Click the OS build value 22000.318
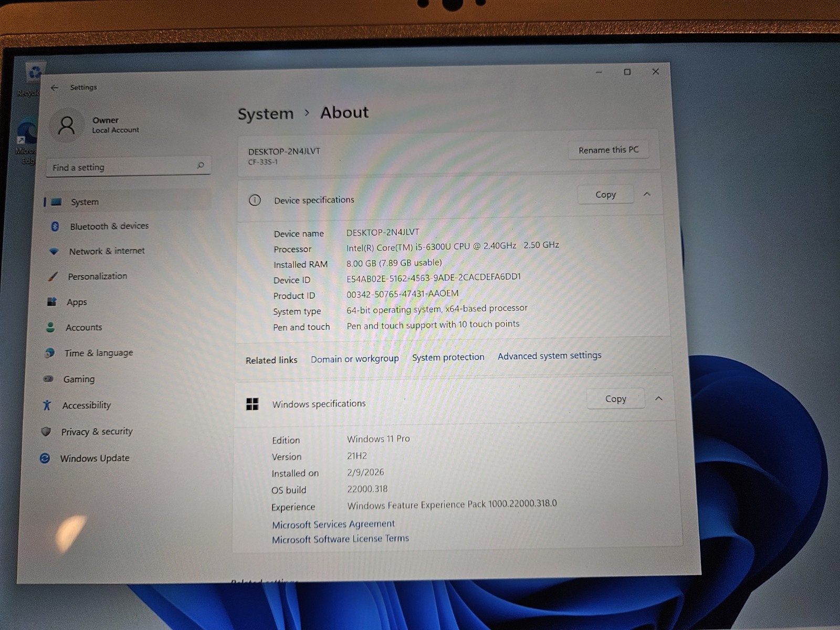Image resolution: width=840 pixels, height=630 pixels. [x=367, y=489]
